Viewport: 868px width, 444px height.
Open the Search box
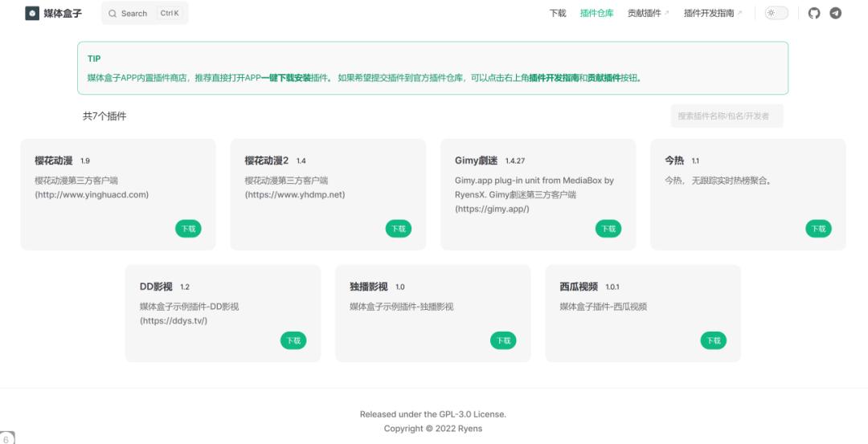point(145,14)
